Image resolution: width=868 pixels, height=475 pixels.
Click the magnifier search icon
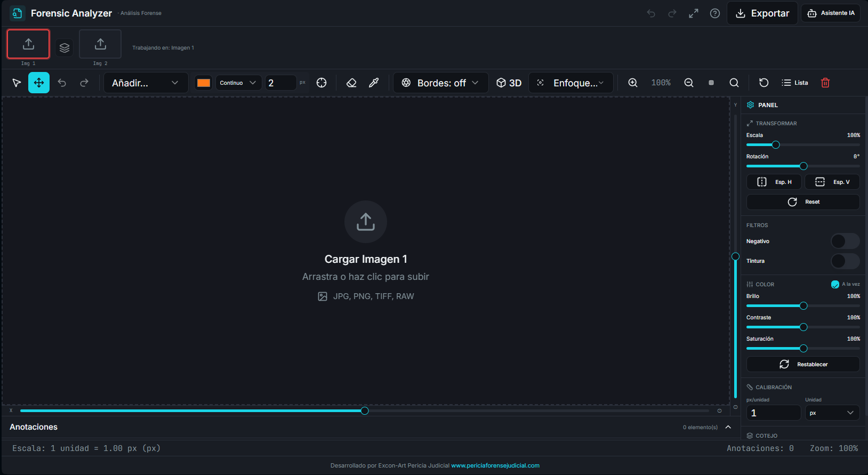click(734, 83)
